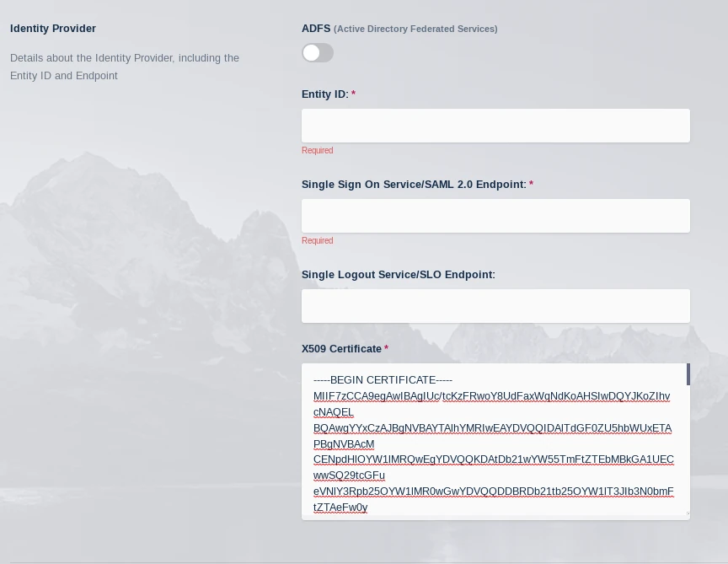728x564 pixels.
Task: Toggle the ADFS switch on
Action: 318,52
